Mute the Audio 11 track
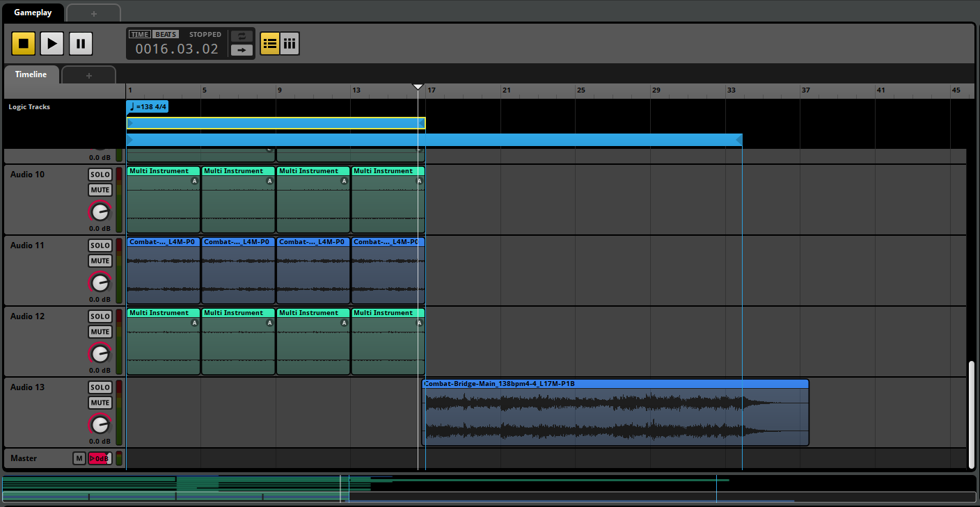This screenshot has width=980, height=507. coord(100,261)
